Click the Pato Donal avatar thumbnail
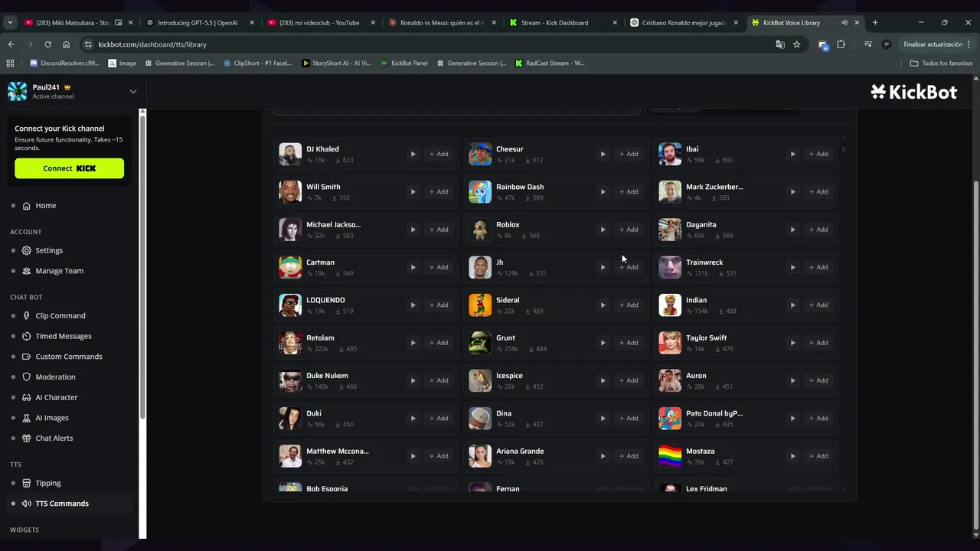 [x=670, y=418]
